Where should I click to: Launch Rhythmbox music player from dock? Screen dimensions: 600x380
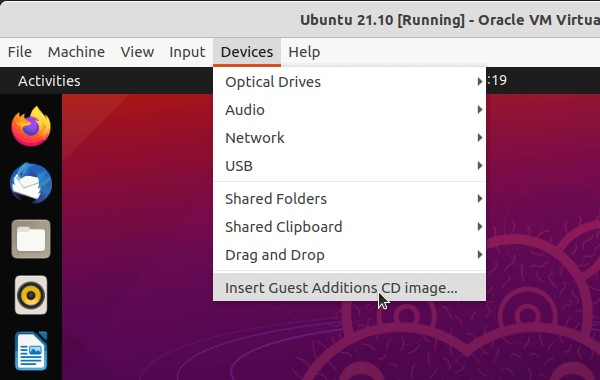[x=31, y=295]
